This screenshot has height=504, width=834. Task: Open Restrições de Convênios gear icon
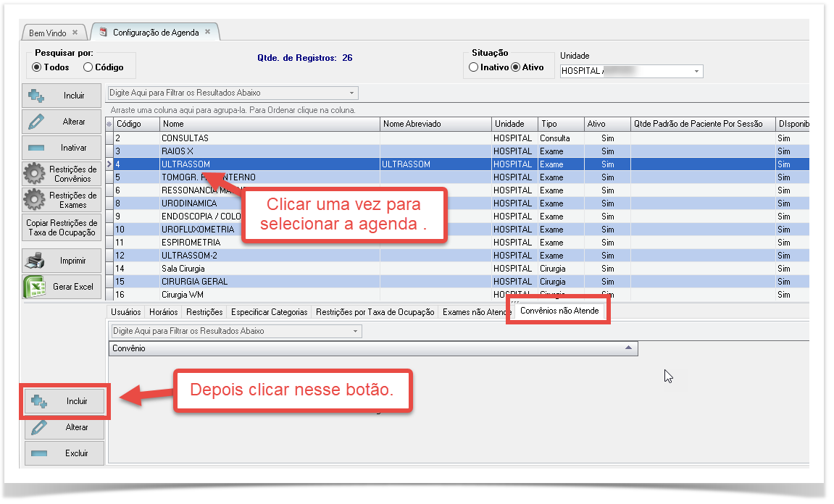(34, 175)
